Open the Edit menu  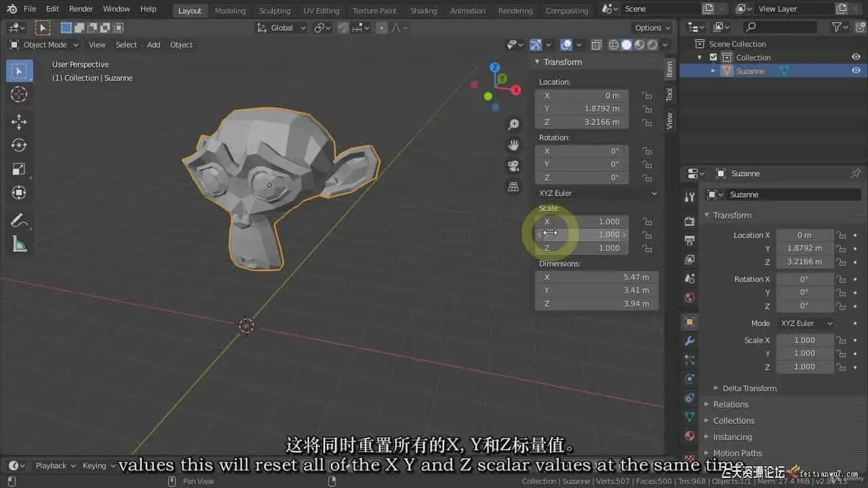52,9
